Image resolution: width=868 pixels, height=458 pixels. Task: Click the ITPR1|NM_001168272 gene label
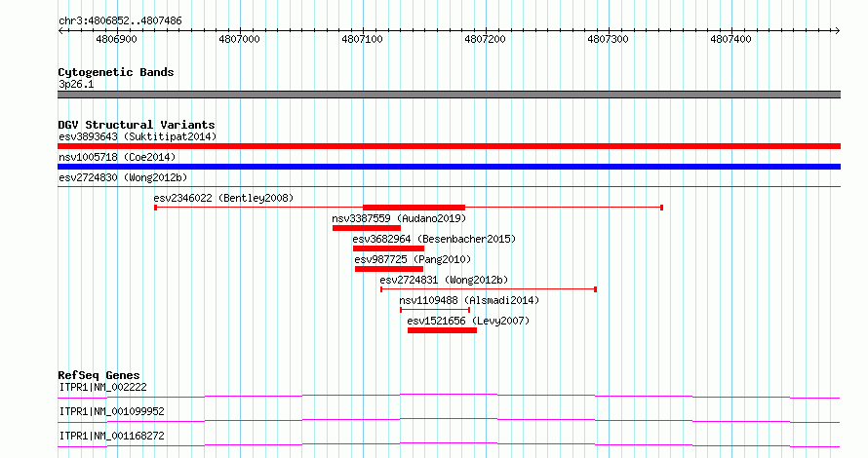[112, 436]
